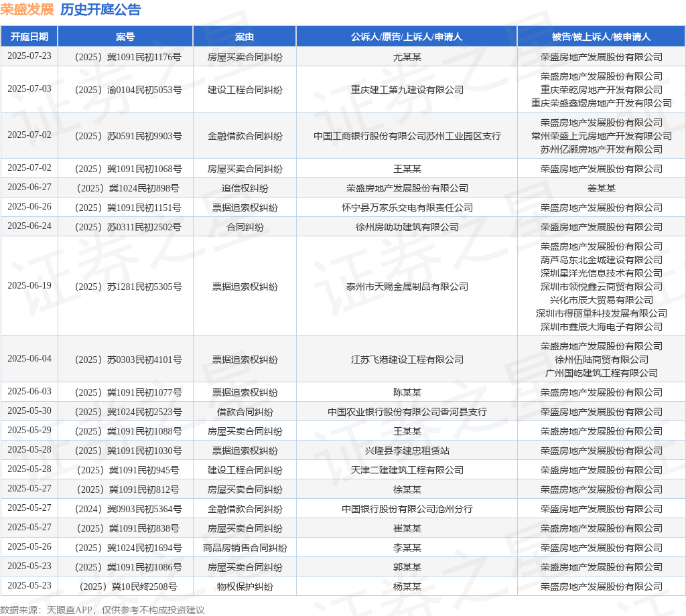Click defendant 葫芦岛东北金城建设有限公司

click(x=601, y=260)
